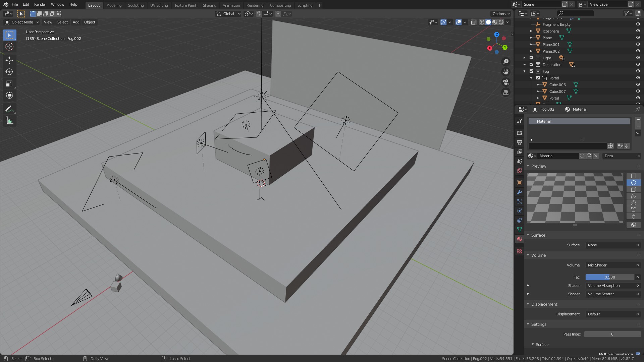This screenshot has width=644, height=362.
Task: Click the material name field
Action: pyautogui.click(x=558, y=156)
